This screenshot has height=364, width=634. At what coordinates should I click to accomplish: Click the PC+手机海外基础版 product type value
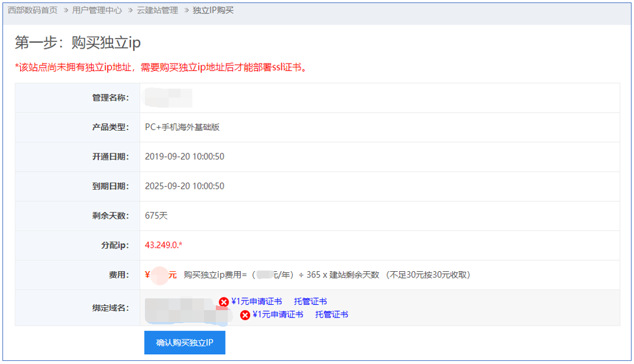[x=182, y=127]
